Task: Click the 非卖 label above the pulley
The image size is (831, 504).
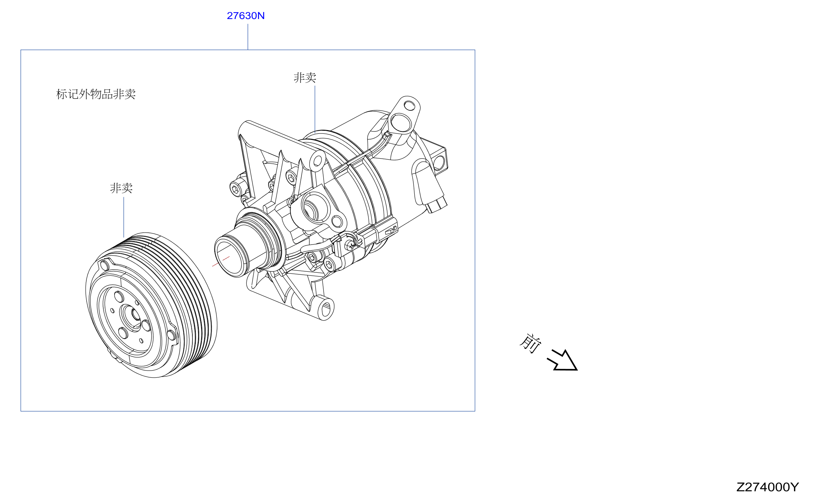Action: (121, 188)
